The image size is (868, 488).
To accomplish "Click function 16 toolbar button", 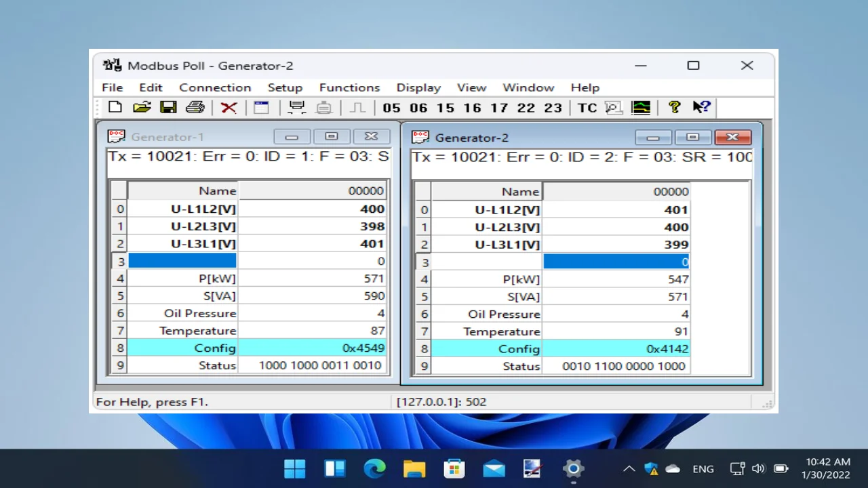I will click(473, 108).
